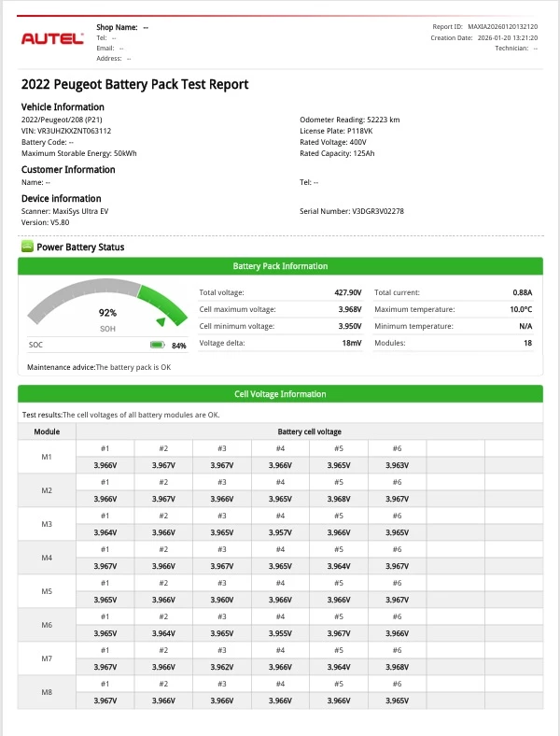Viewport: 560px width, 736px height.
Task: Click the SOC battery level icon
Action: click(x=157, y=345)
